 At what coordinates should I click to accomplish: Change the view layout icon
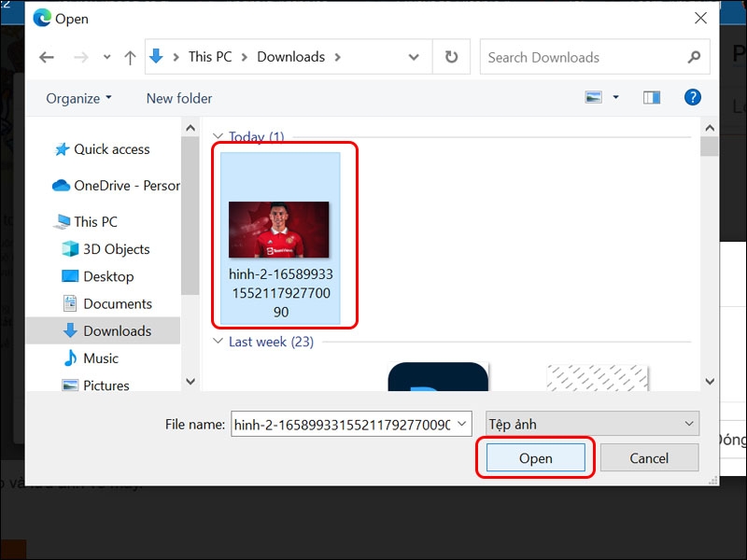[593, 97]
